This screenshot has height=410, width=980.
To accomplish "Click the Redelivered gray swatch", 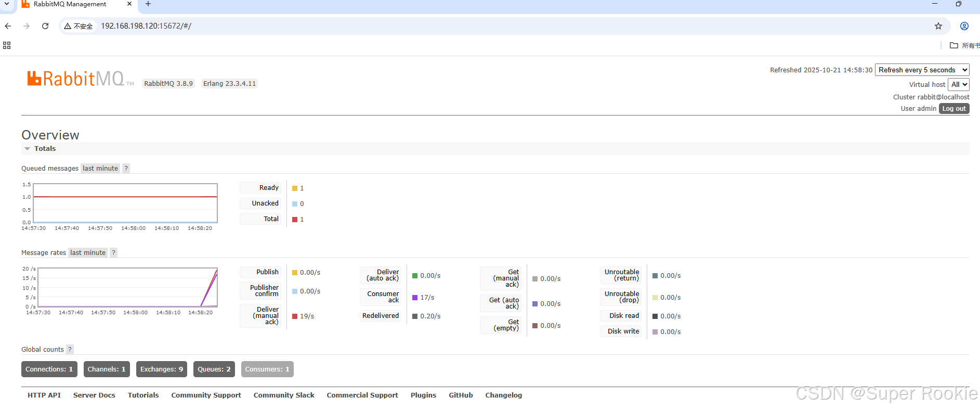I will 415,316.
